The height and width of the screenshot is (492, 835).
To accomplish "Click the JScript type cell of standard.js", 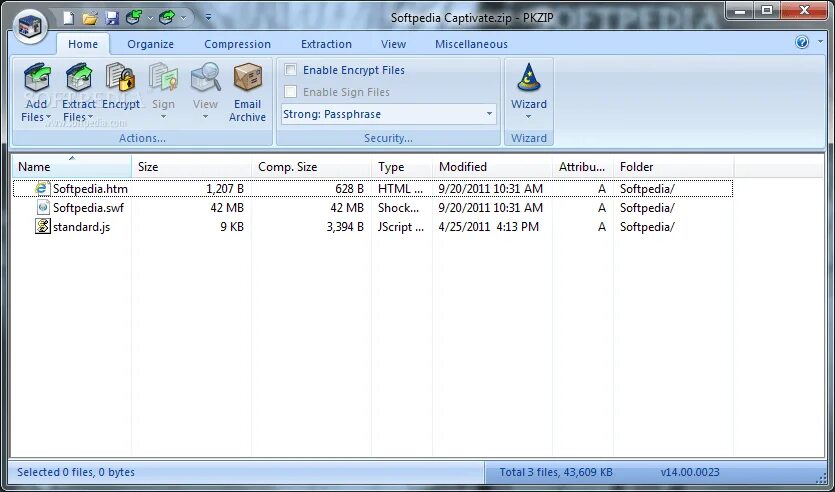I will click(401, 227).
